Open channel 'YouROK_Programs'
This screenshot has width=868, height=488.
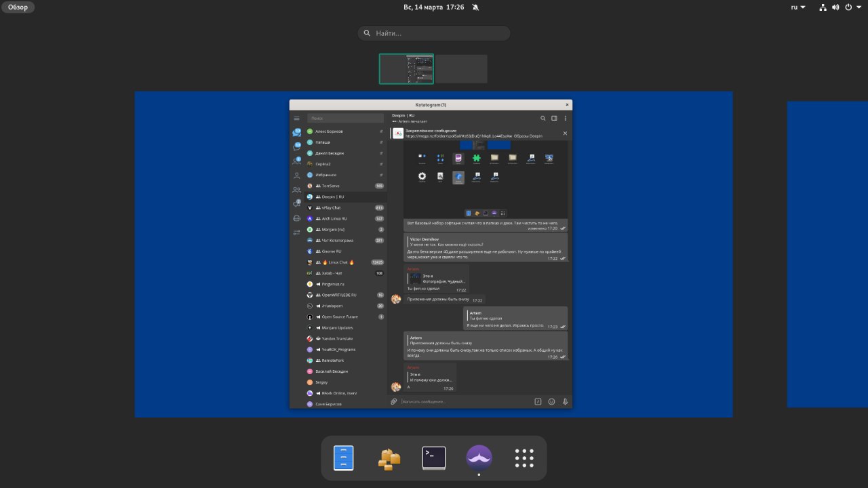tap(345, 349)
